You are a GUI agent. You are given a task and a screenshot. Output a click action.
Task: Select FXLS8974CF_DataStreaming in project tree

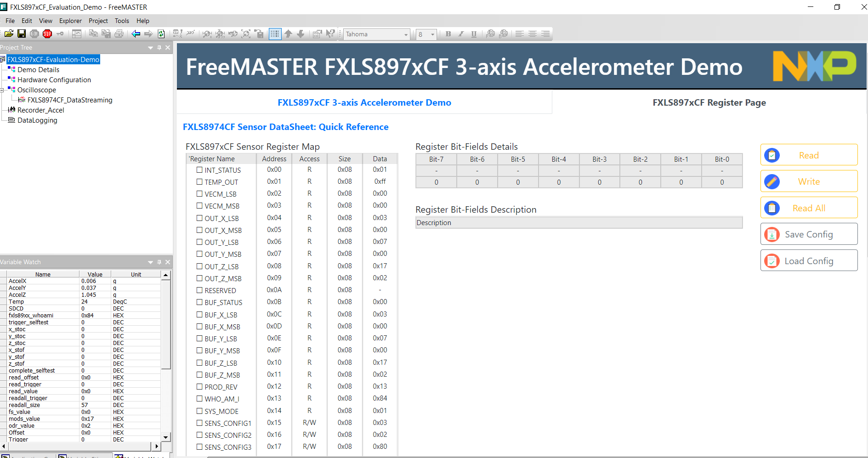pyautogui.click(x=70, y=100)
